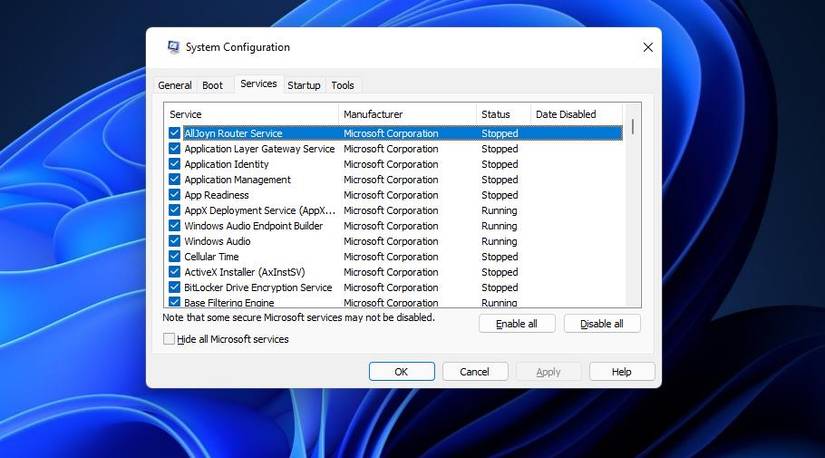Sort by the Status column header

(x=504, y=114)
